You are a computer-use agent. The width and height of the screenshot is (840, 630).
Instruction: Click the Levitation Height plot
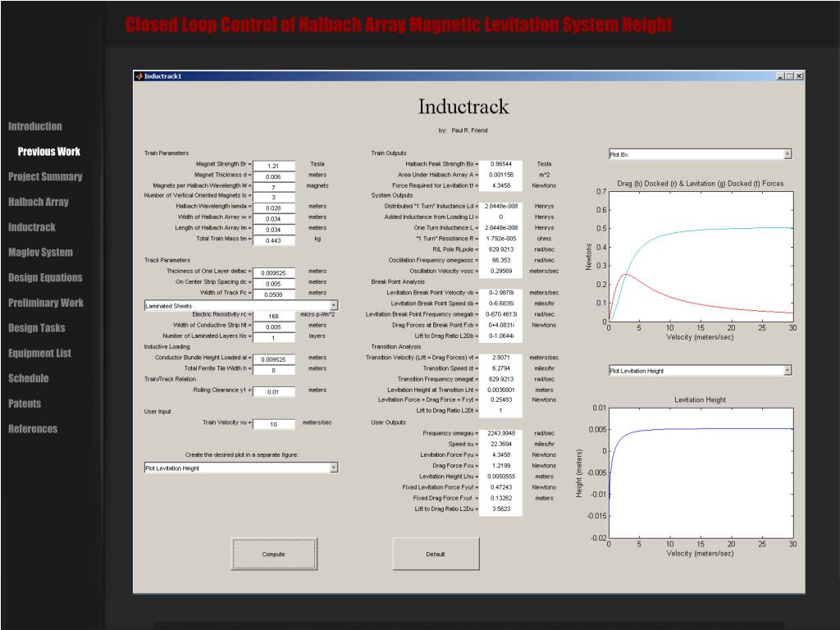[701, 473]
